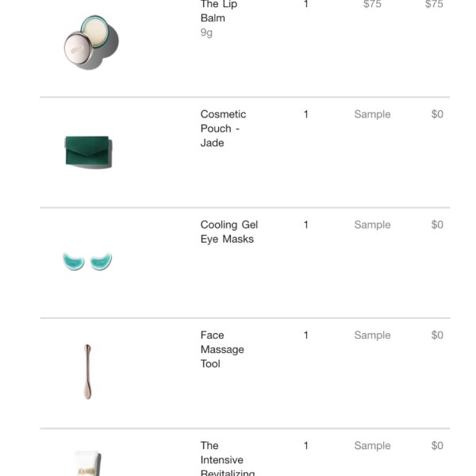This screenshot has width=476, height=476.
Task: Open Cooling Gel Eye Masks product link
Action: coord(229,232)
